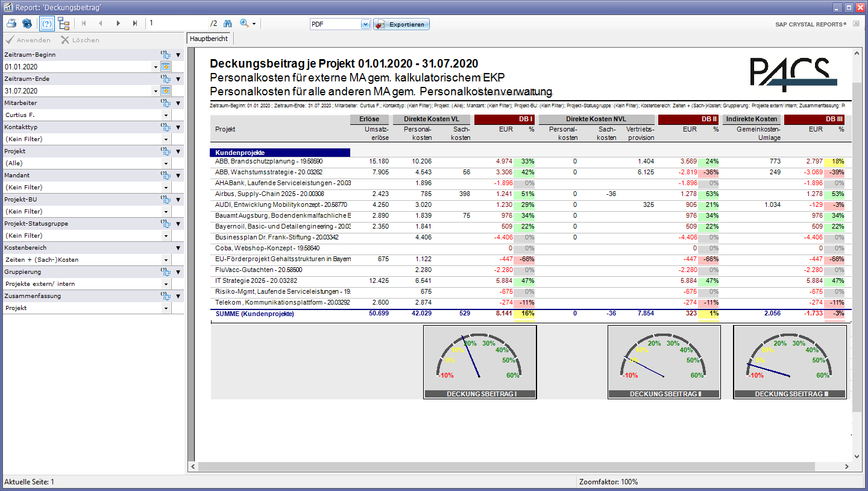
Task: Click the refresh icon beside Kontakttyp
Action: point(165,127)
